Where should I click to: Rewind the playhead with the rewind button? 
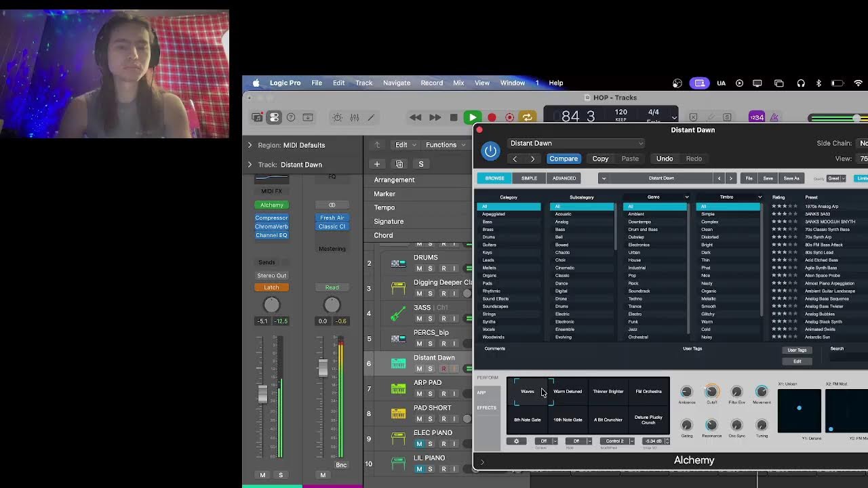[416, 117]
